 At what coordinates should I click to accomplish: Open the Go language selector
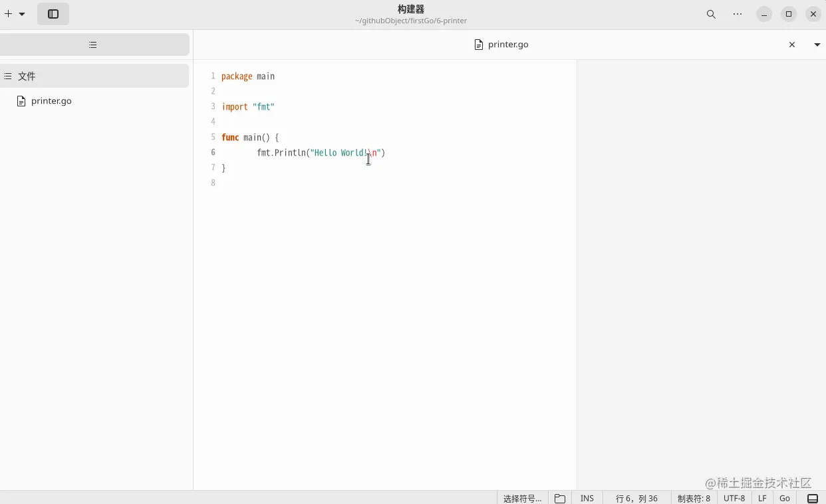tap(785, 498)
